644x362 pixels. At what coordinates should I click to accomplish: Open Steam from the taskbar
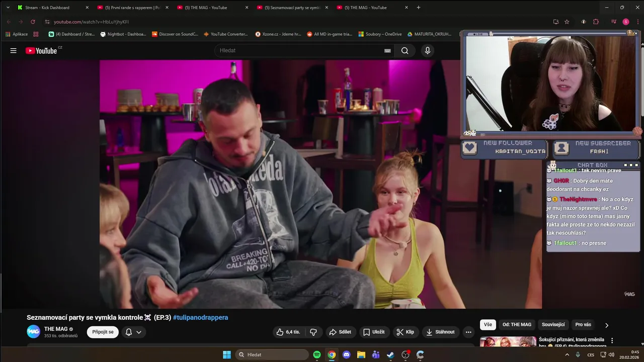pyautogui.click(x=390, y=354)
